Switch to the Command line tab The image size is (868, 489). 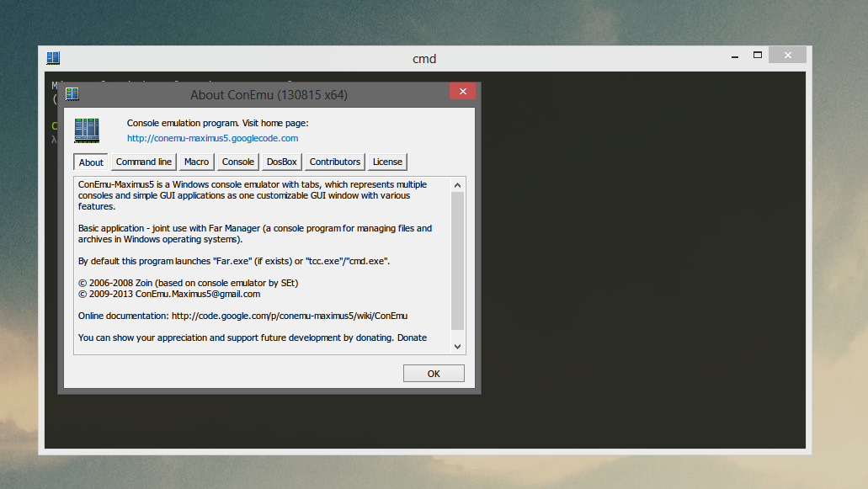[144, 162]
